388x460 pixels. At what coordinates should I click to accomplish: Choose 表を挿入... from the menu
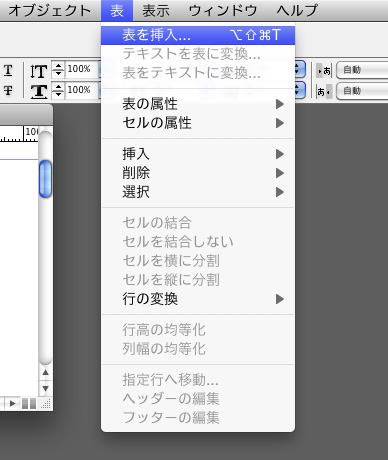pyautogui.click(x=198, y=35)
